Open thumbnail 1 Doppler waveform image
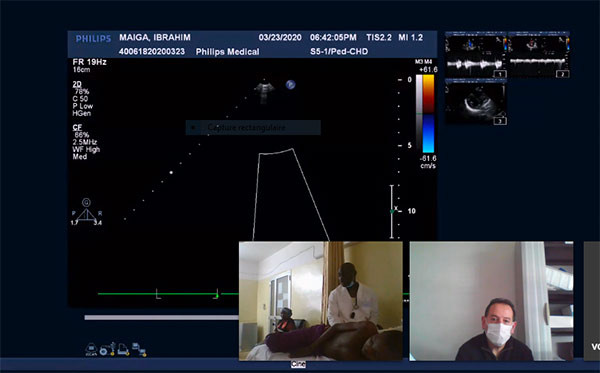 [476, 55]
